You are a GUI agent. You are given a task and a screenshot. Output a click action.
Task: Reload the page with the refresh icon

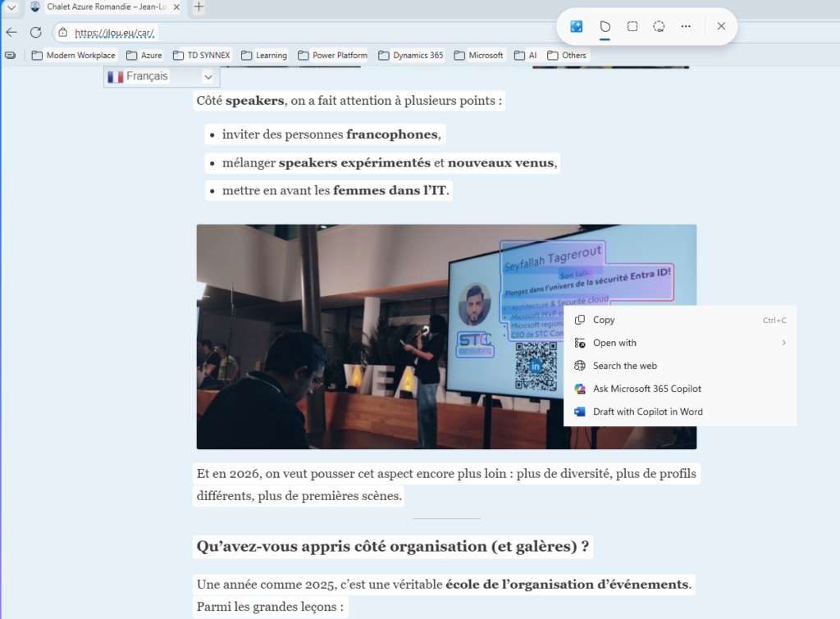click(36, 33)
